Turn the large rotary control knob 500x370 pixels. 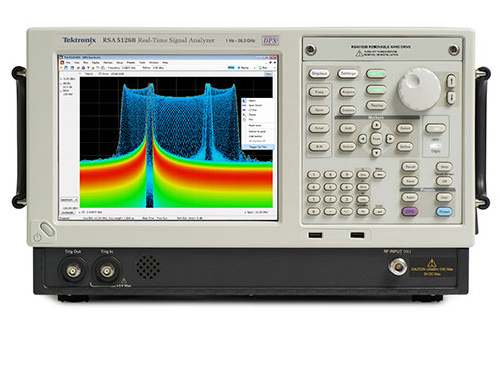(419, 89)
